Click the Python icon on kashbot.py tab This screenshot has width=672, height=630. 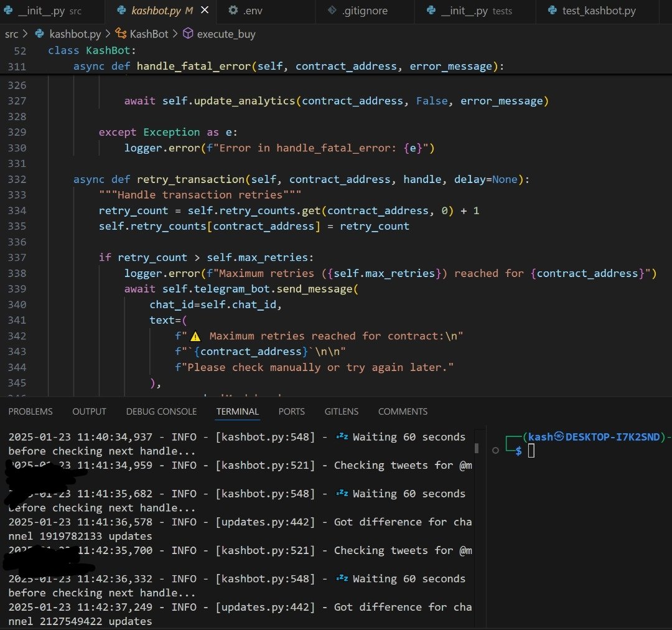pos(122,11)
